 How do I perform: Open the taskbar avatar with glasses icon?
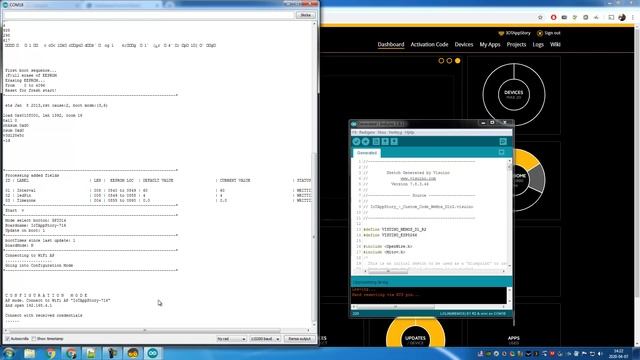point(133,353)
